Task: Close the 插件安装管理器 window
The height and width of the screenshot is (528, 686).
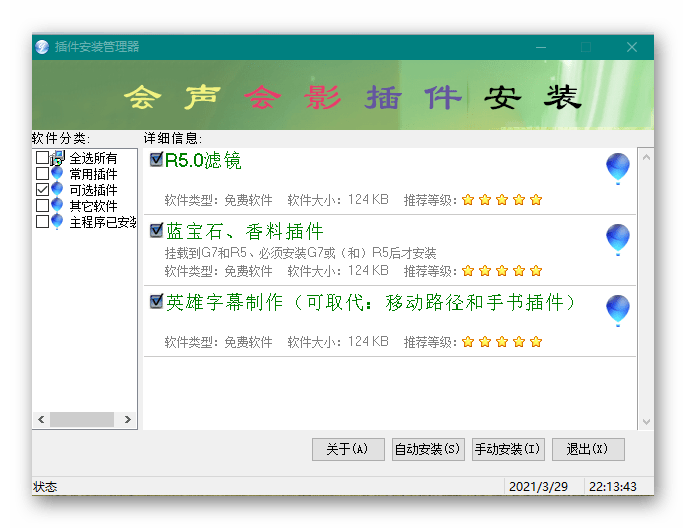Action: (631, 47)
